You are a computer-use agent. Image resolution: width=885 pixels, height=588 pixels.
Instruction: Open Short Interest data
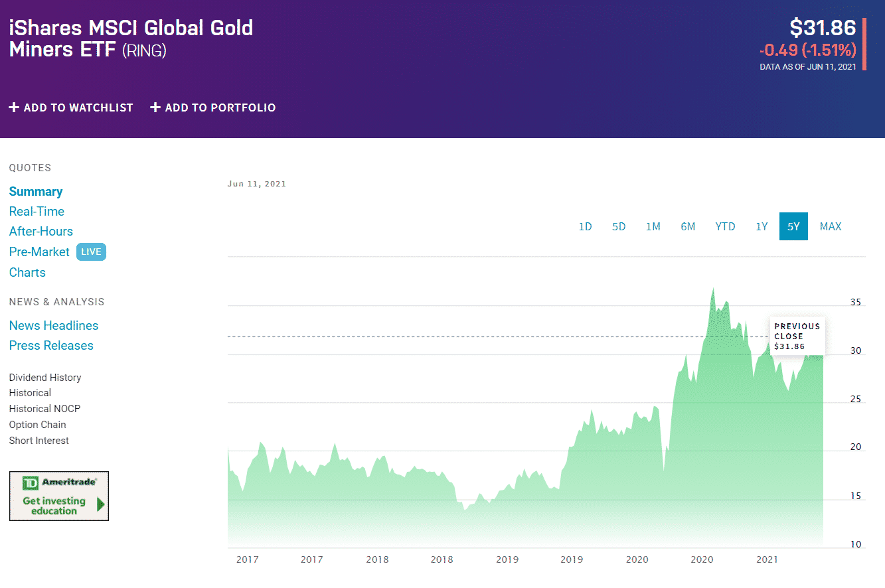click(39, 441)
